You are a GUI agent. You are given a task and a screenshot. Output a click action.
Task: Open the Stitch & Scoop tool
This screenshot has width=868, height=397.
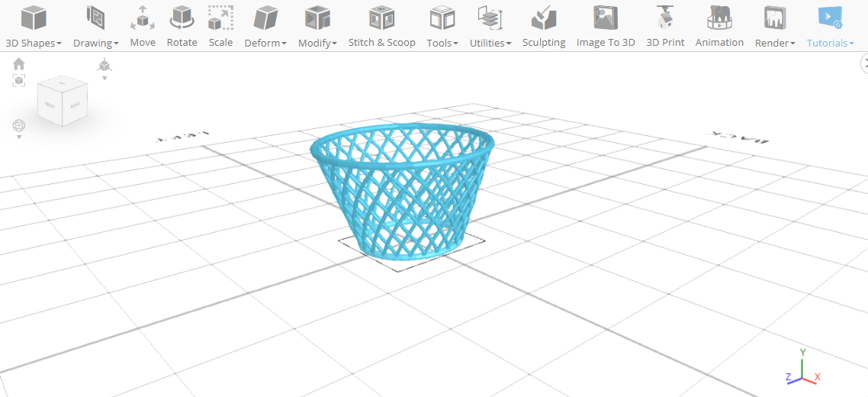pyautogui.click(x=382, y=26)
